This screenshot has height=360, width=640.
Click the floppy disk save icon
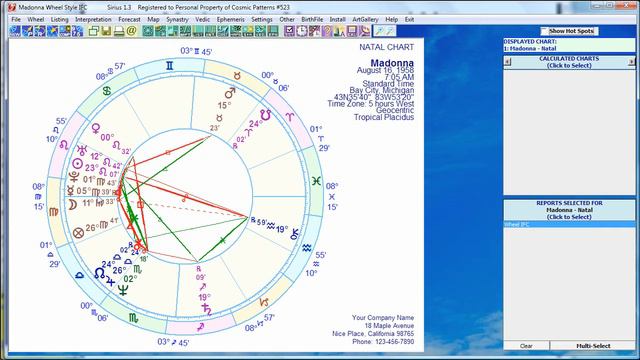pos(107,31)
